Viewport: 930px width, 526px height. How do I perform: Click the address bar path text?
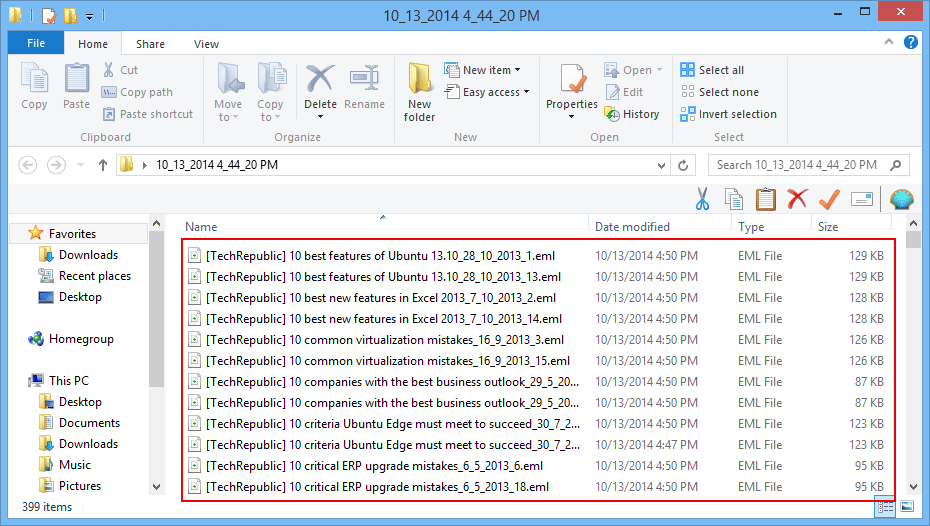[x=216, y=165]
